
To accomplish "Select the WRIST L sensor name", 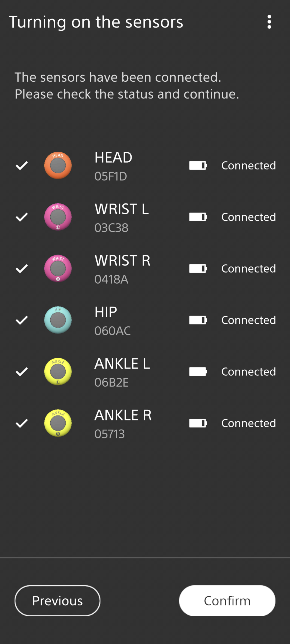I will click(122, 209).
